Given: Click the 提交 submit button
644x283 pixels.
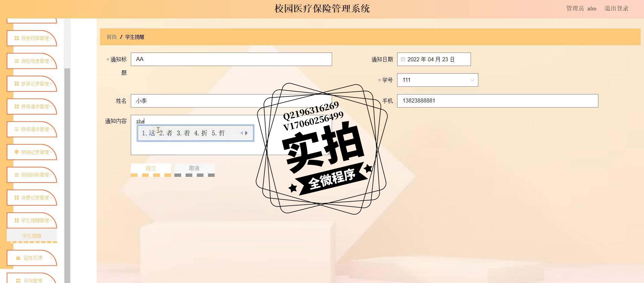Looking at the screenshot, I should [x=151, y=168].
